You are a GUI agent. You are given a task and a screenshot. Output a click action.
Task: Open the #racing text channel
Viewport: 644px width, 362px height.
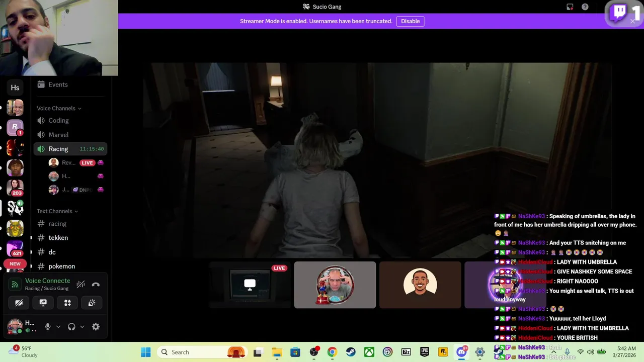pyautogui.click(x=70, y=224)
